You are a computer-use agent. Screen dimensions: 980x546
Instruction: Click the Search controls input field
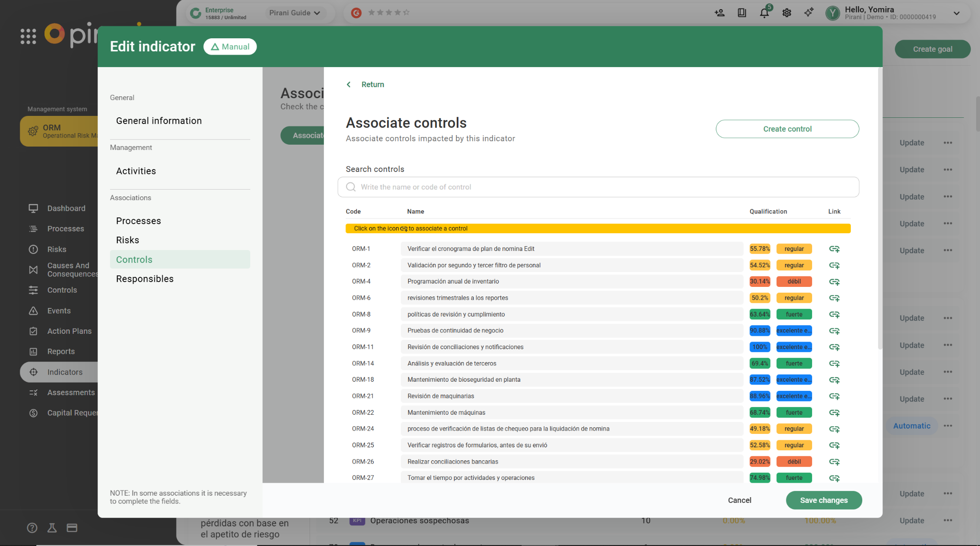pos(598,187)
